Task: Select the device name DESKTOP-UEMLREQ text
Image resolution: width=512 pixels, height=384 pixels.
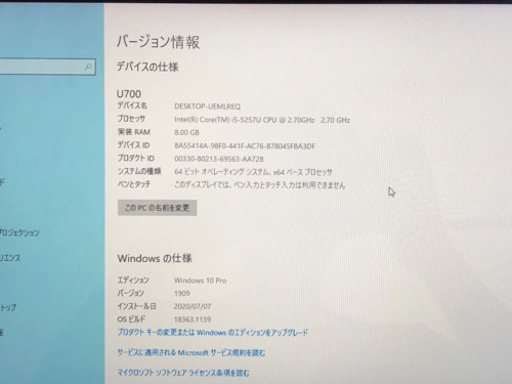Action: tap(207, 106)
